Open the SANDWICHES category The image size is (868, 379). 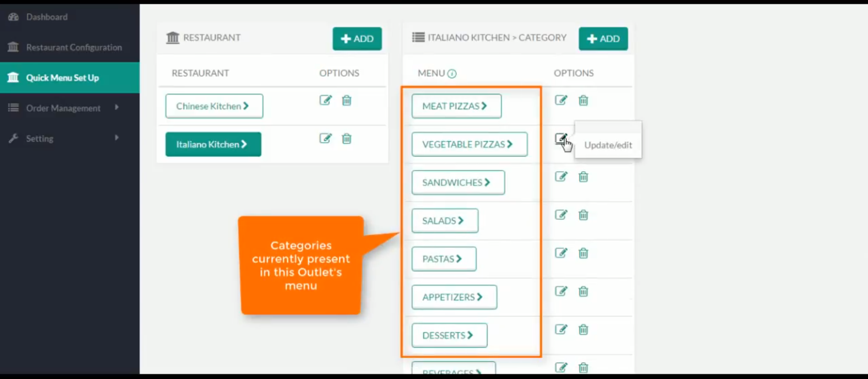click(x=458, y=182)
